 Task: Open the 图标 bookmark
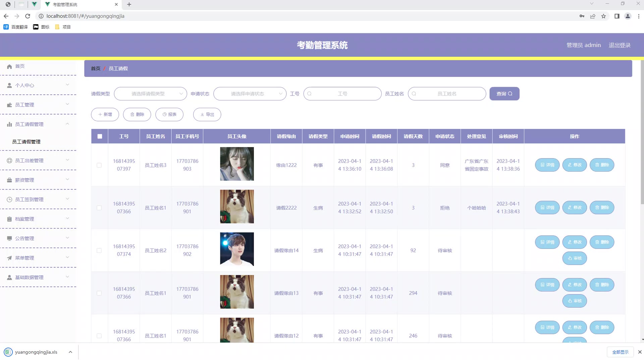tap(41, 27)
